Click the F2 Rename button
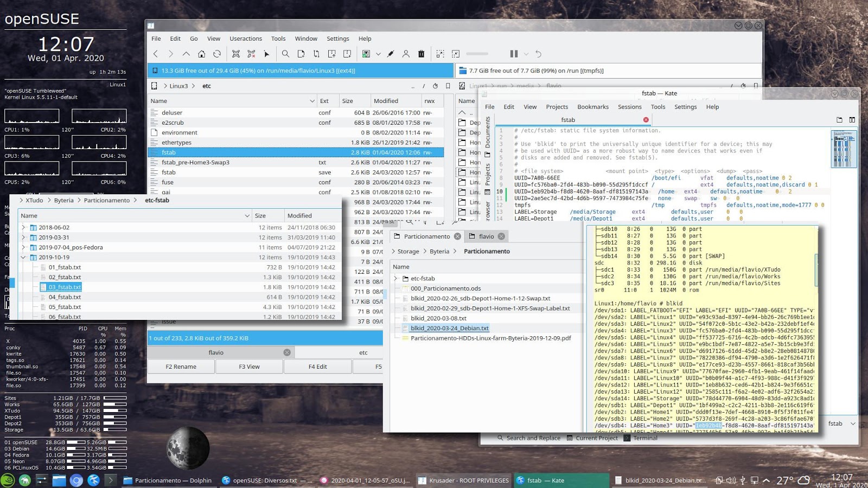This screenshot has height=488, width=868. (x=181, y=367)
